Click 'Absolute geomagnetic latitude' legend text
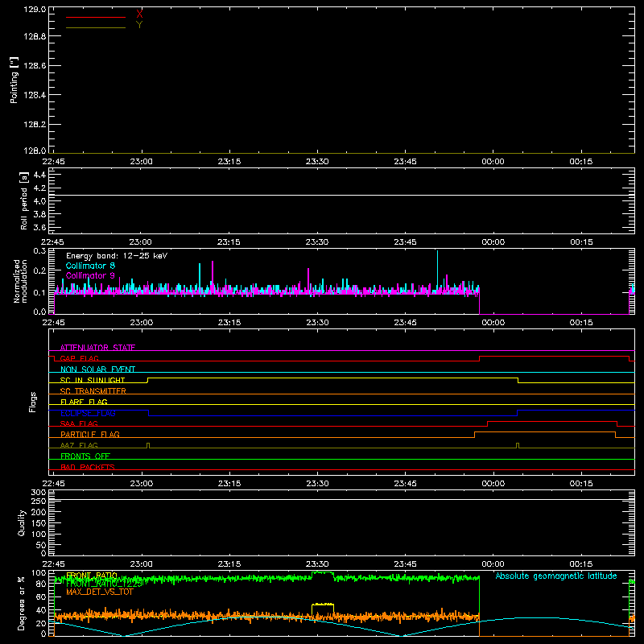 point(556,576)
